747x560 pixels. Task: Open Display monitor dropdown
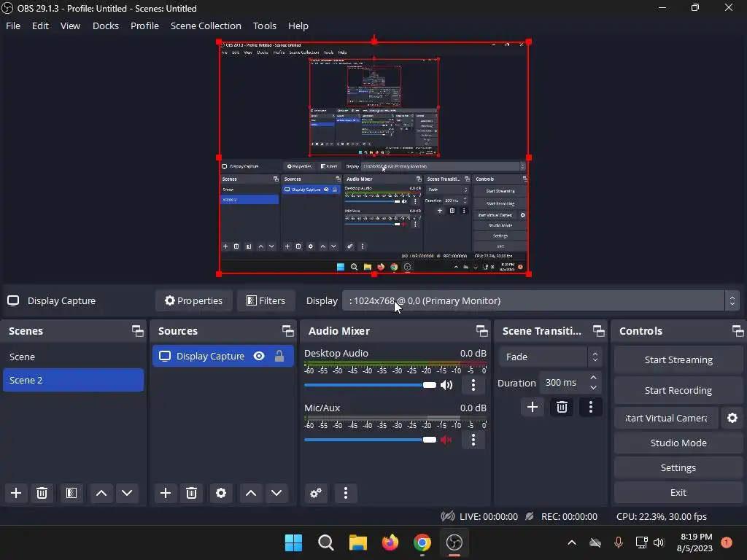(541, 300)
